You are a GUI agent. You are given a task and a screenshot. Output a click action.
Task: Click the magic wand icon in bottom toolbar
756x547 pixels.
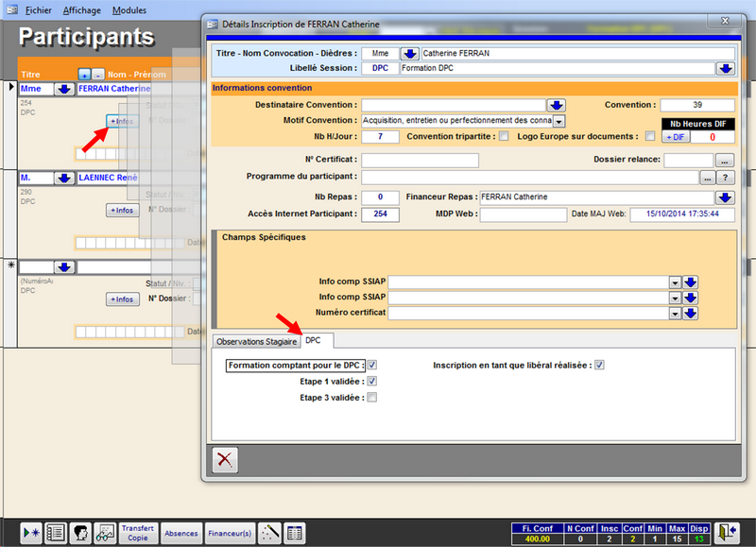270,532
